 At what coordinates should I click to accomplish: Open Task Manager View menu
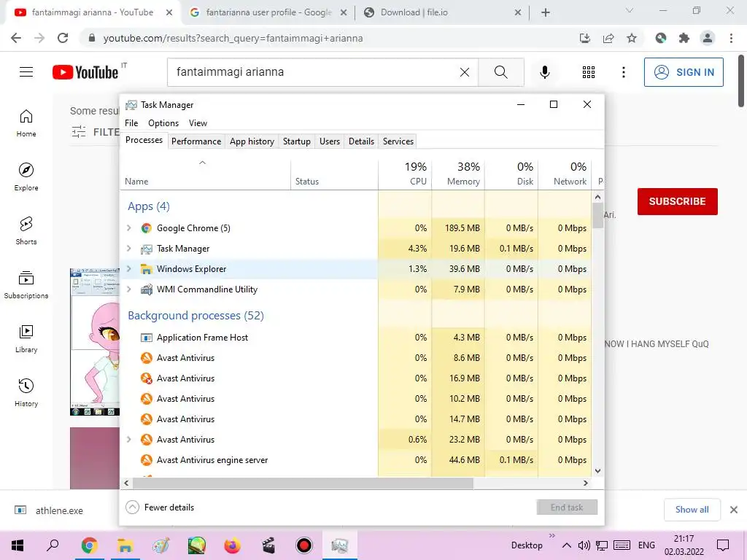[198, 122]
